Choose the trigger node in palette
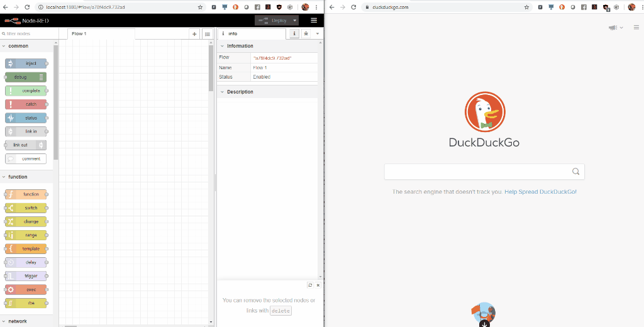 pyautogui.click(x=26, y=276)
